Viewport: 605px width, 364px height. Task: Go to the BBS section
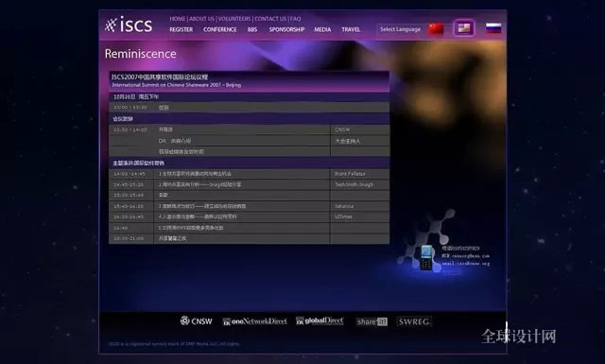click(x=252, y=29)
